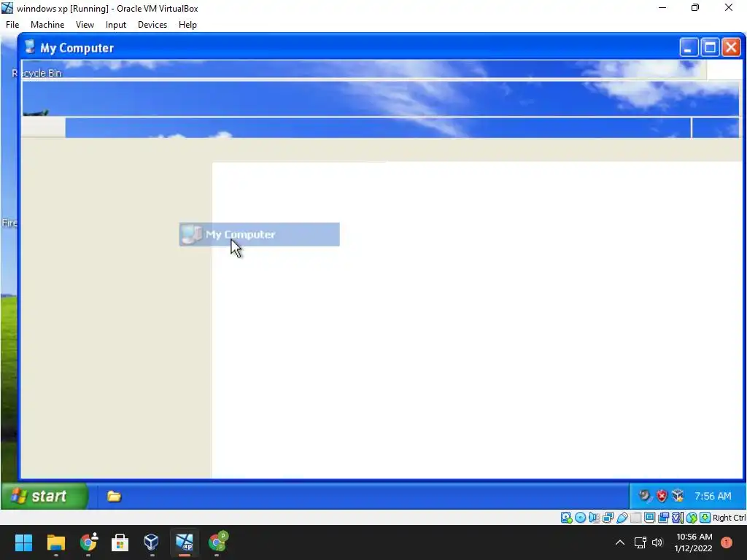Open Chrome with green P badge

(217, 542)
